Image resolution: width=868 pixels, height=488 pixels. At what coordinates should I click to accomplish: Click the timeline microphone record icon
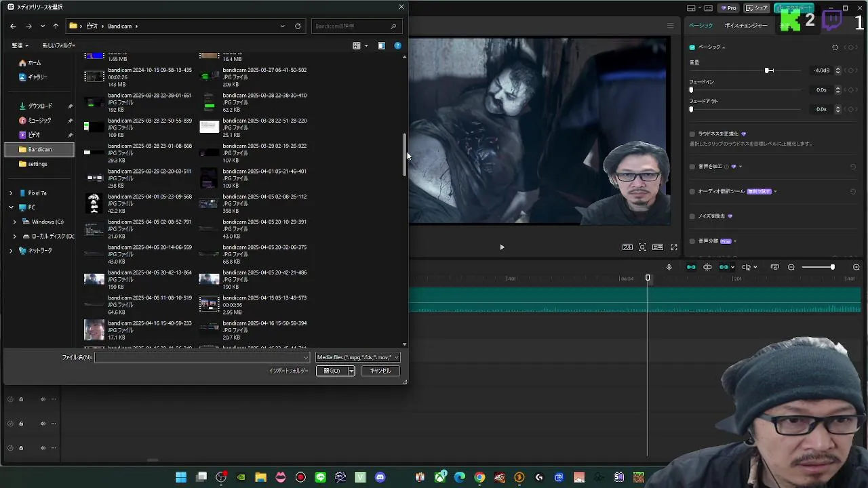pos(669,267)
